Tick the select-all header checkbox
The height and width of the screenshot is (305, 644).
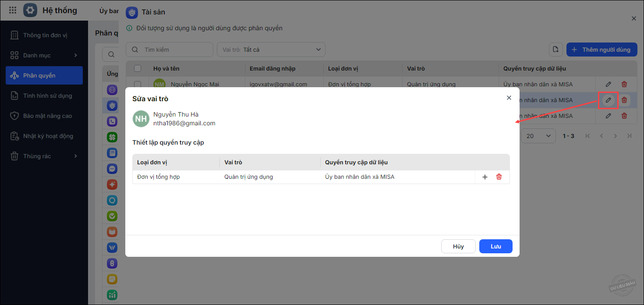click(138, 68)
